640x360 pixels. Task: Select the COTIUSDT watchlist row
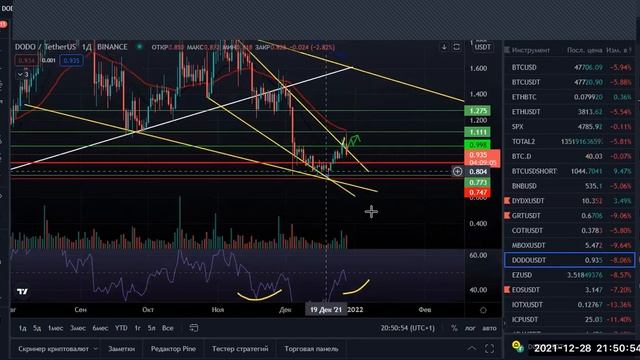[570, 230]
